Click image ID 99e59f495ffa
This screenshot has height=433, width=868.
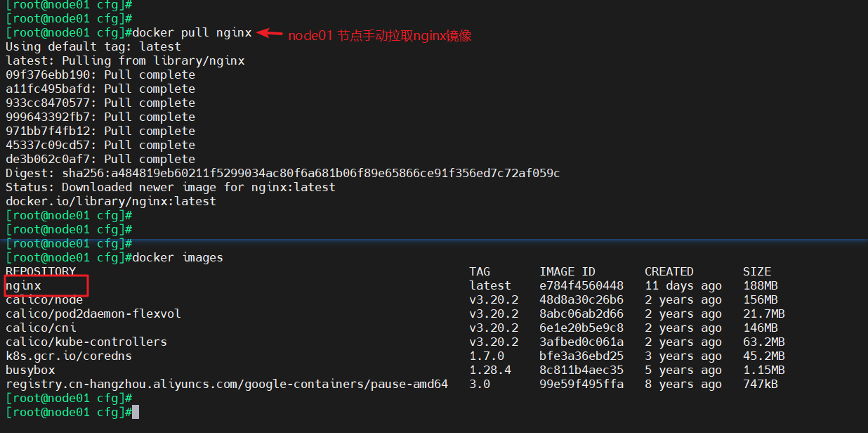click(x=581, y=384)
